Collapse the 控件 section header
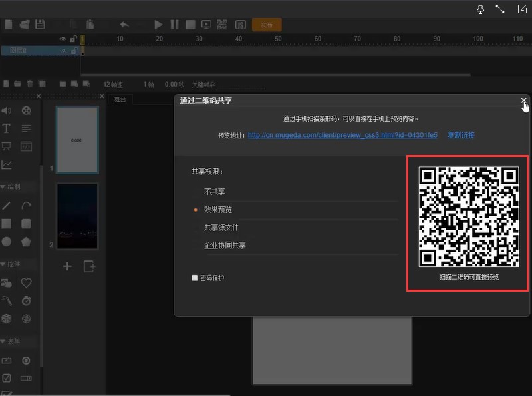Image resolution: width=532 pixels, height=396 pixels. coord(11,264)
